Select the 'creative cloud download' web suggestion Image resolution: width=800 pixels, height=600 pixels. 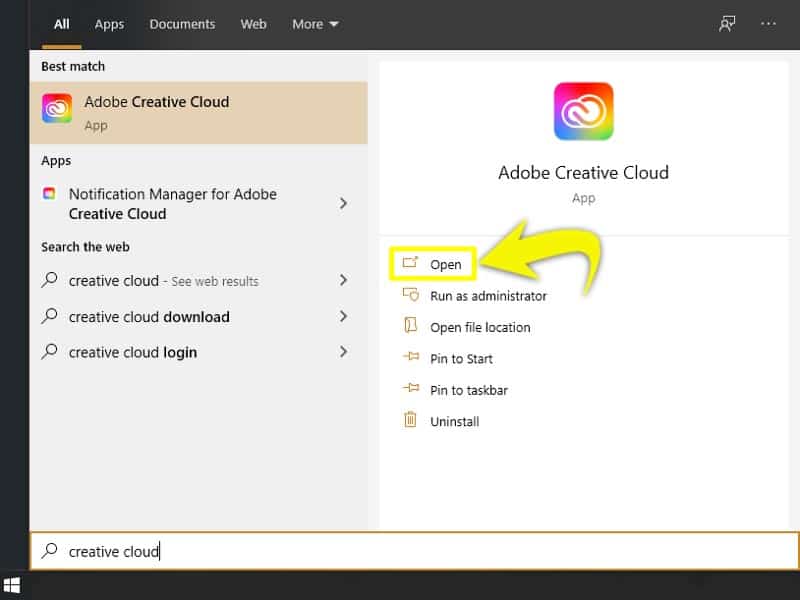coord(198,317)
